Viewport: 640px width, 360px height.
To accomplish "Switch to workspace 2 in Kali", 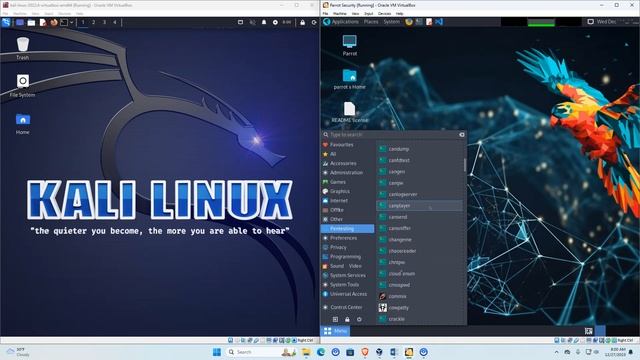I will coord(93,22).
